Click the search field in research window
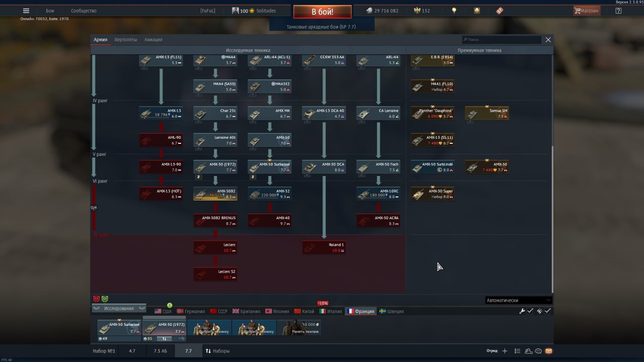The image size is (644, 362). point(502,40)
